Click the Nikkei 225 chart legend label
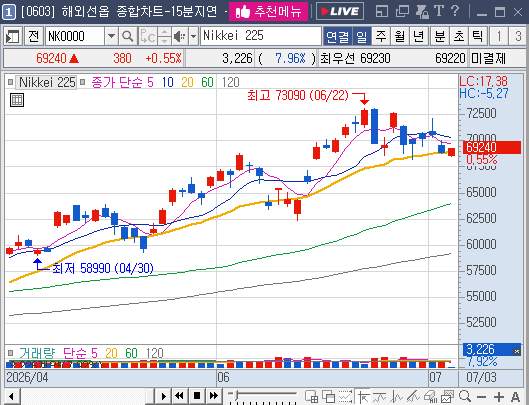The image size is (529, 405). (x=47, y=82)
